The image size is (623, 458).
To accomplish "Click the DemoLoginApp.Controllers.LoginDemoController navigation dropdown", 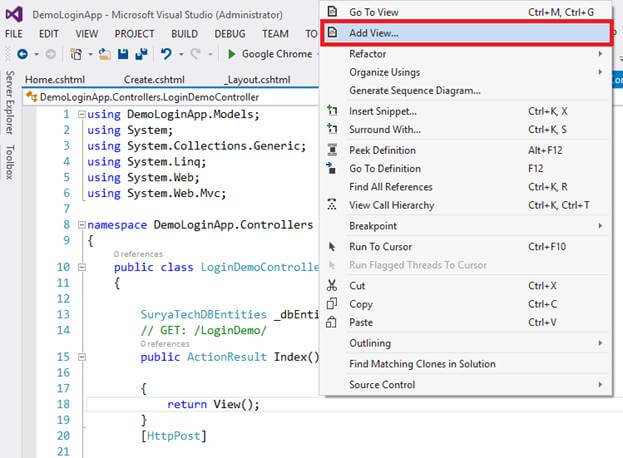I will [x=171, y=97].
